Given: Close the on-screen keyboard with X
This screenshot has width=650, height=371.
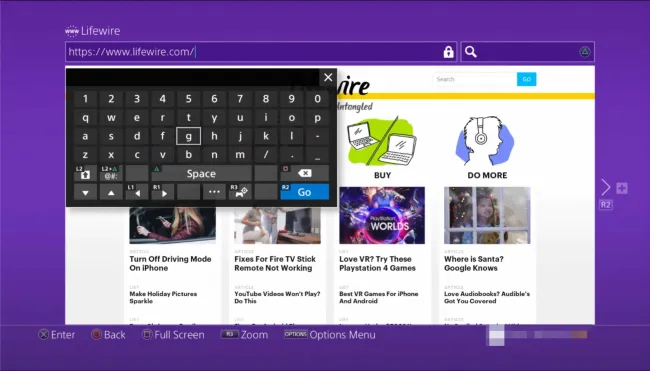Looking at the screenshot, I should pos(328,77).
